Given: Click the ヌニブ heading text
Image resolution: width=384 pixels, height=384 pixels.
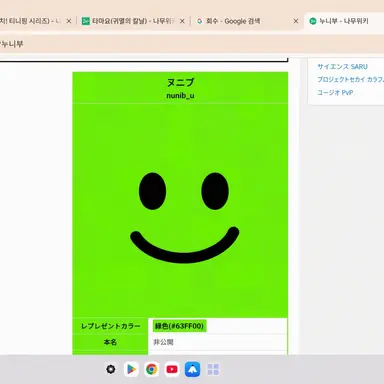Looking at the screenshot, I should point(180,82).
